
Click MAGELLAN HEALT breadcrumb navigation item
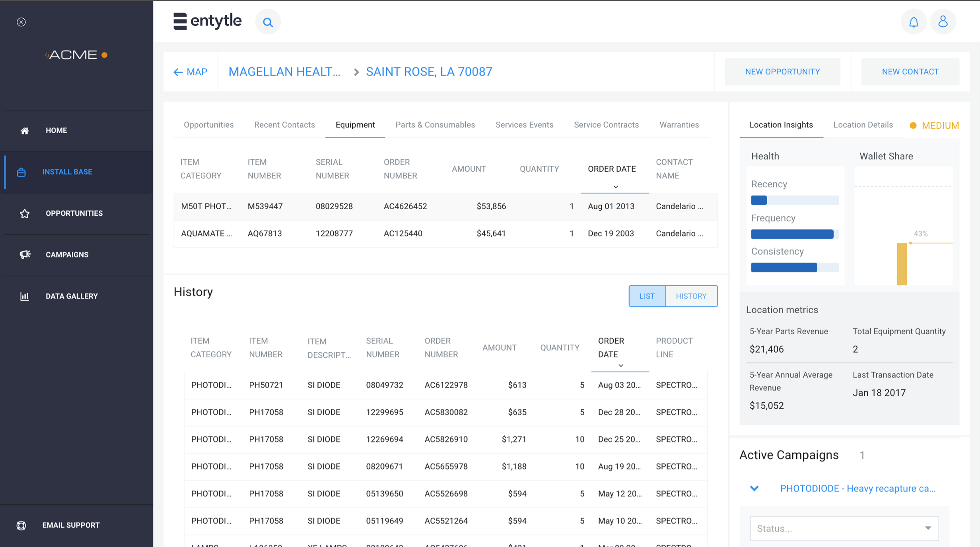point(285,71)
